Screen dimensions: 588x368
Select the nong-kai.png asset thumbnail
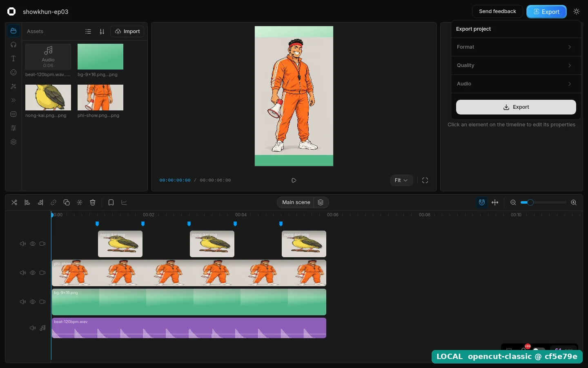coord(48,98)
